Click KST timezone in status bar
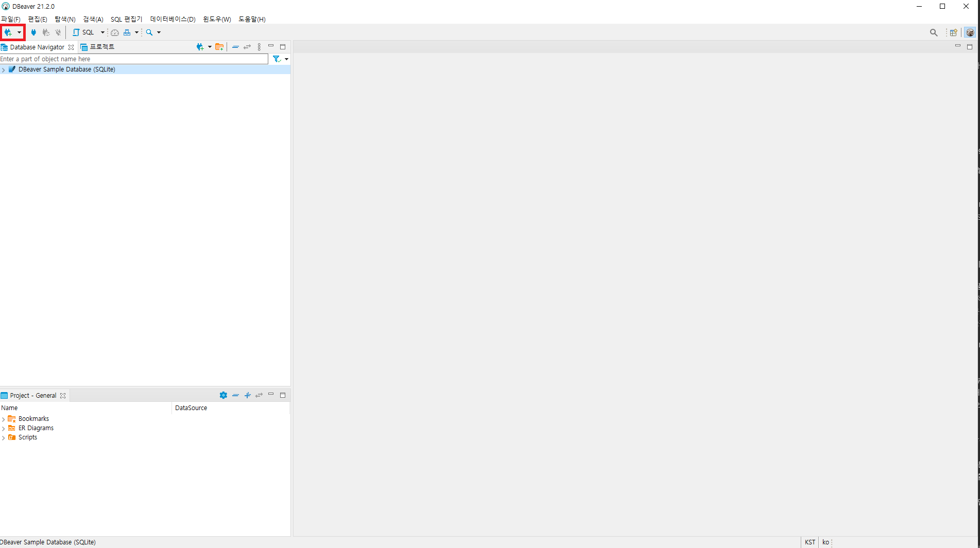Viewport: 980px width, 548px height. 810,542
